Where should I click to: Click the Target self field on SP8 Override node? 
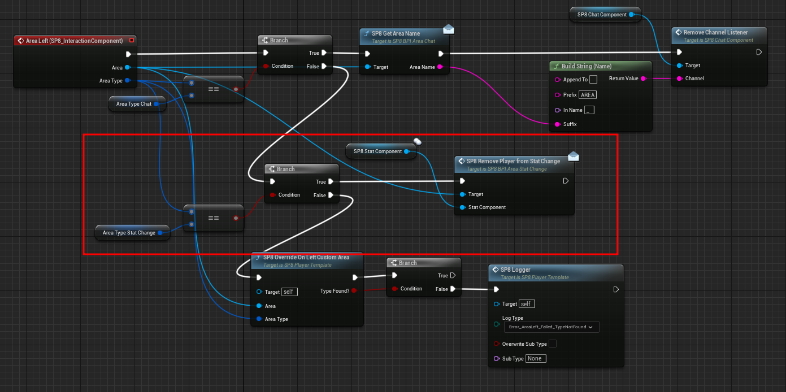(289, 292)
